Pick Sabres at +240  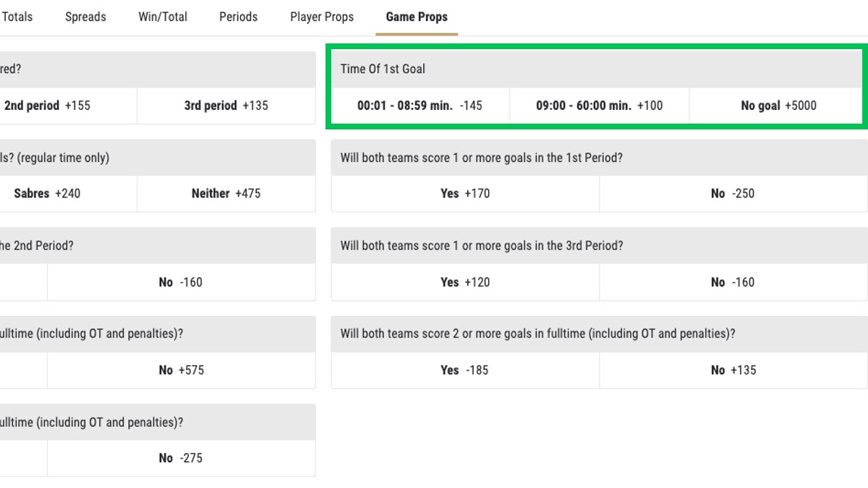[x=68, y=194]
